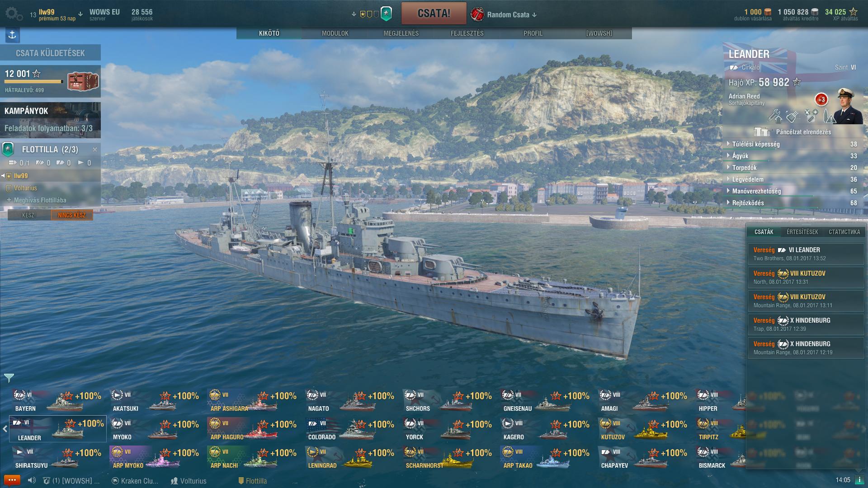Select the ARP TAKAO ship thumbnail
The image size is (868, 488).
546,458
